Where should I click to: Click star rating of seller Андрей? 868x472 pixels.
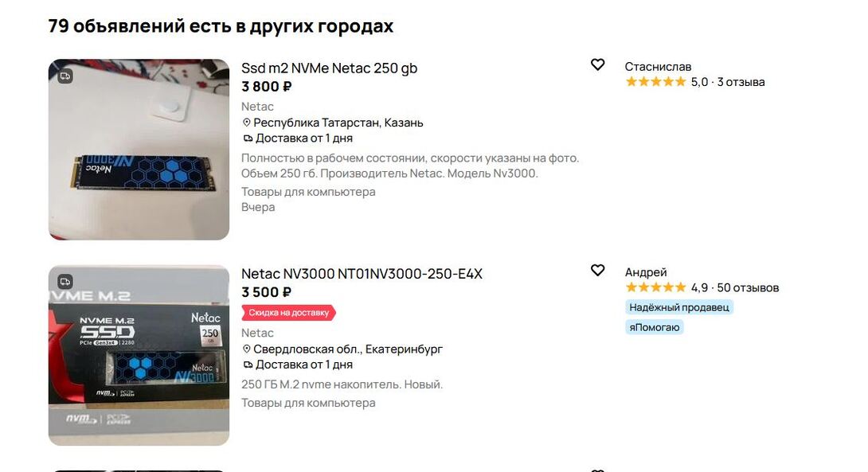(x=655, y=287)
